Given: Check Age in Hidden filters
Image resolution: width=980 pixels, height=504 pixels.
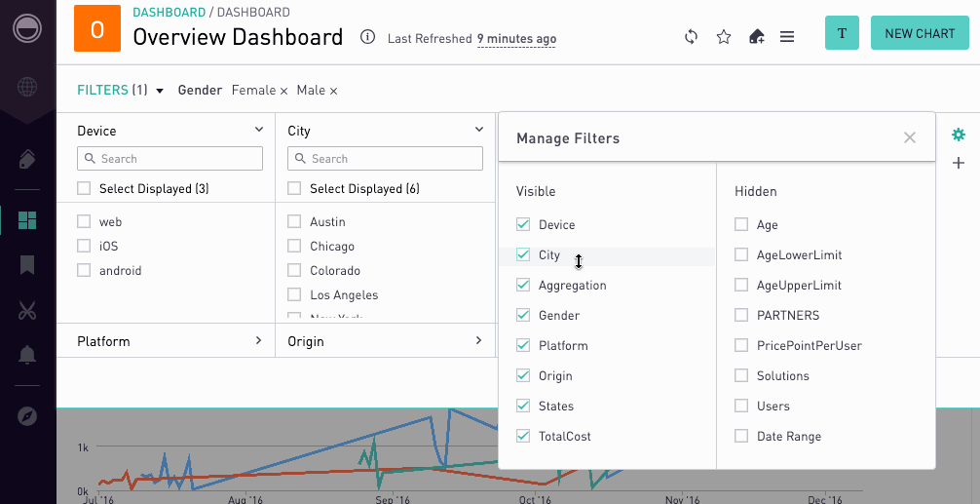Looking at the screenshot, I should (x=741, y=224).
